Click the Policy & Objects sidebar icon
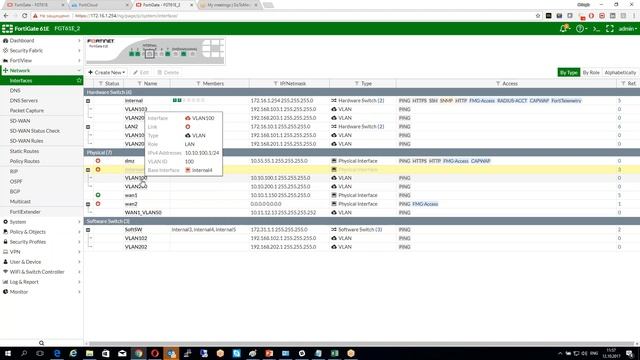640x360 pixels. (5, 231)
